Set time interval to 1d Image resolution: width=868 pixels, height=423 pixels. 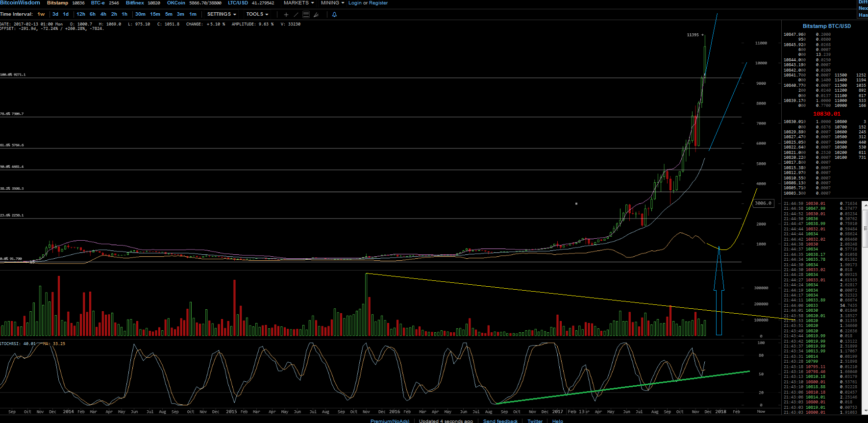click(x=66, y=14)
